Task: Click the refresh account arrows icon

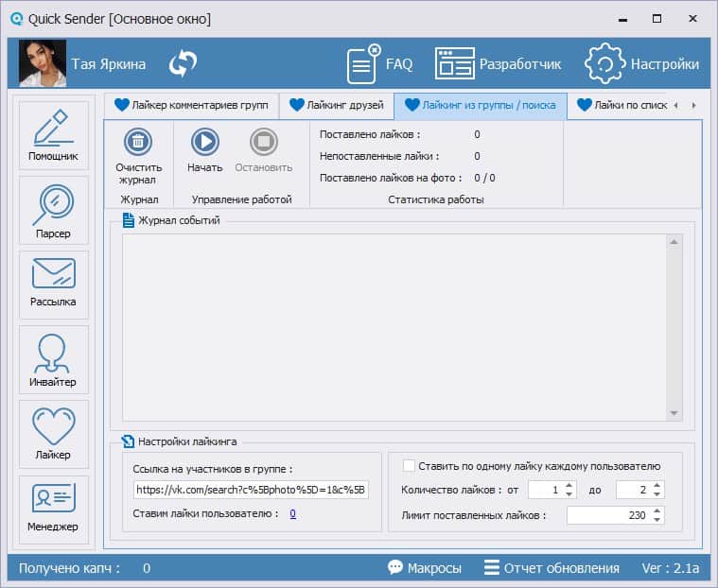Action: pyautogui.click(x=183, y=63)
